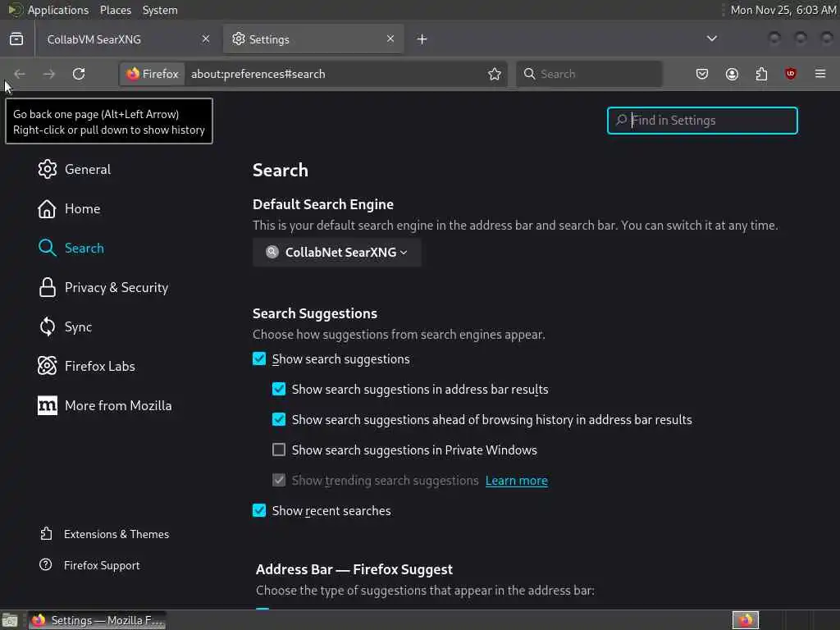Open the CollabNet SearXNG default engine dropdown
Screen dimensions: 840x630
coord(337,252)
